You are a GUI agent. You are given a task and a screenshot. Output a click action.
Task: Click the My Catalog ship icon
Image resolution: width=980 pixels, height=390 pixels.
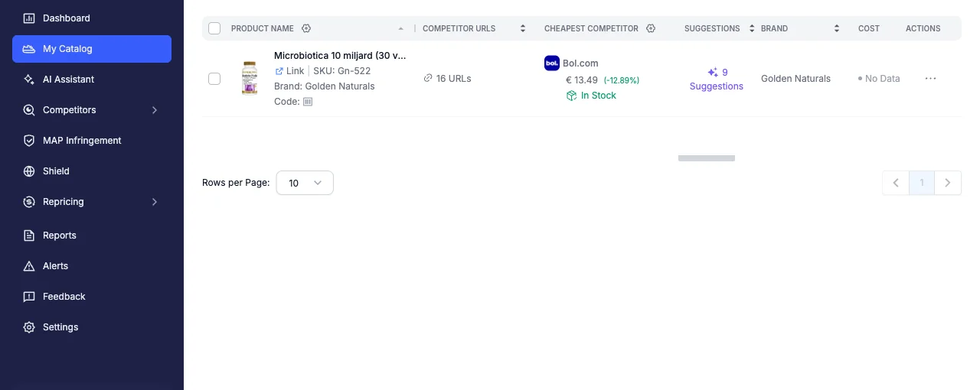29,48
